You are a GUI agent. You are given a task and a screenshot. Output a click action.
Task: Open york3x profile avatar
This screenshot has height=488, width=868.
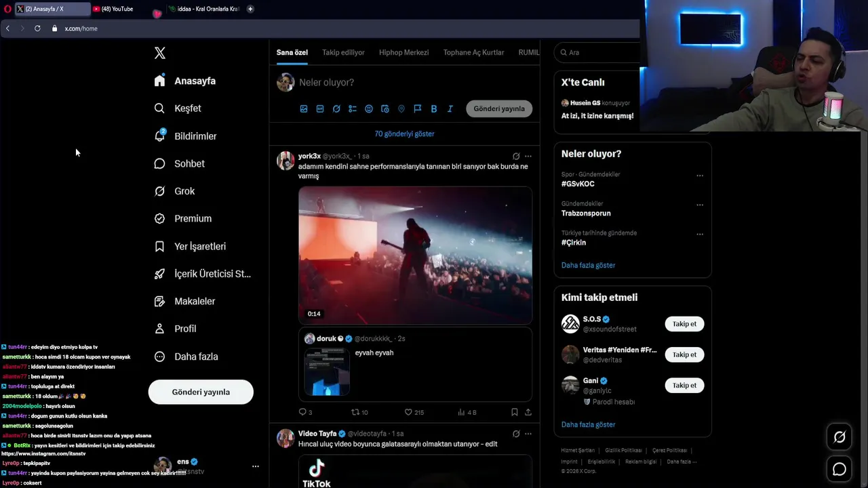coord(285,161)
